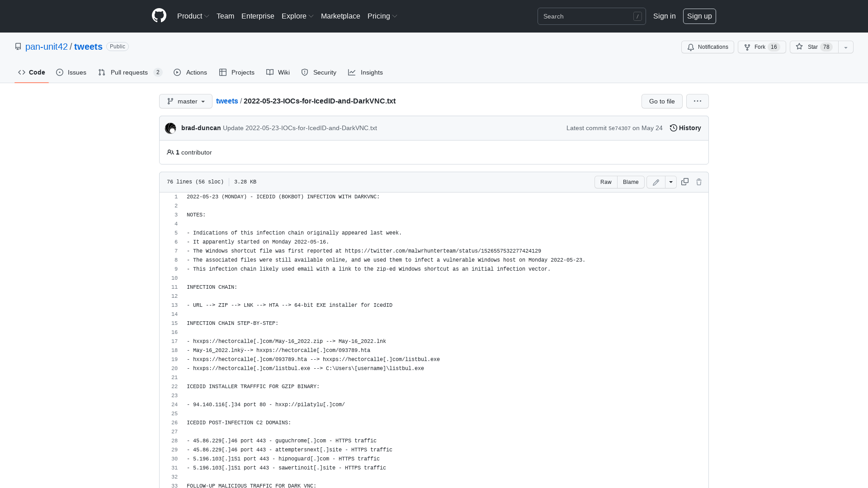868x488 pixels.
Task: Expand the Pricing menu
Action: point(382,16)
